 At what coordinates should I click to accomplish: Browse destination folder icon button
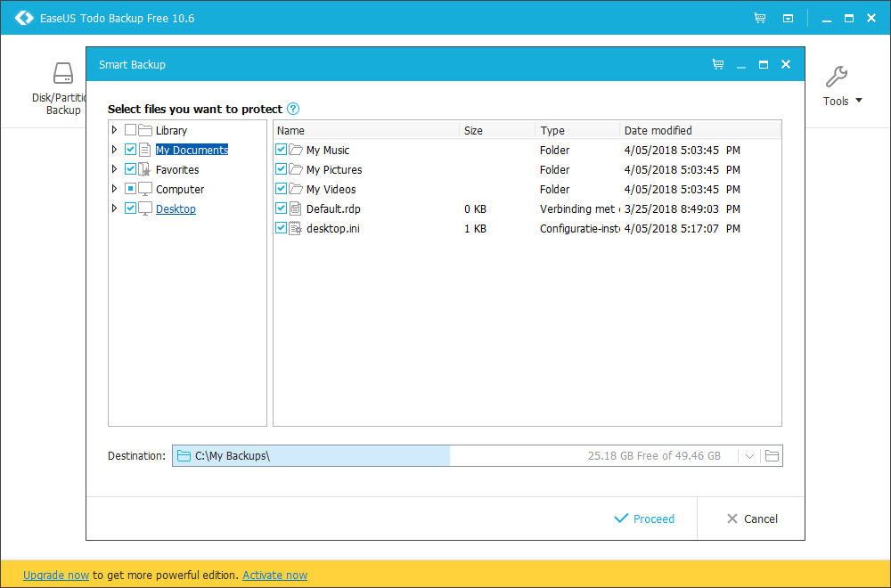point(772,455)
